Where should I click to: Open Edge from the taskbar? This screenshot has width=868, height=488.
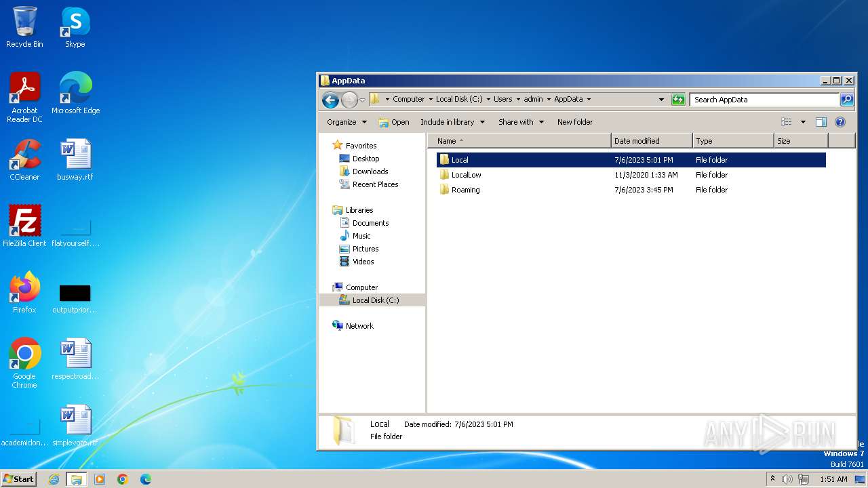[x=146, y=479]
